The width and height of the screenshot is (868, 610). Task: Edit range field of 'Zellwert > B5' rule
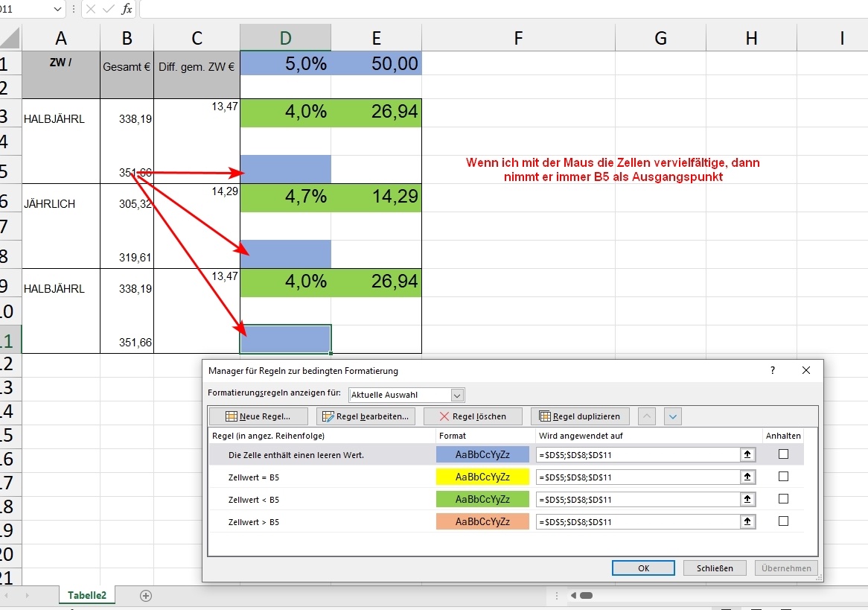[x=638, y=522]
